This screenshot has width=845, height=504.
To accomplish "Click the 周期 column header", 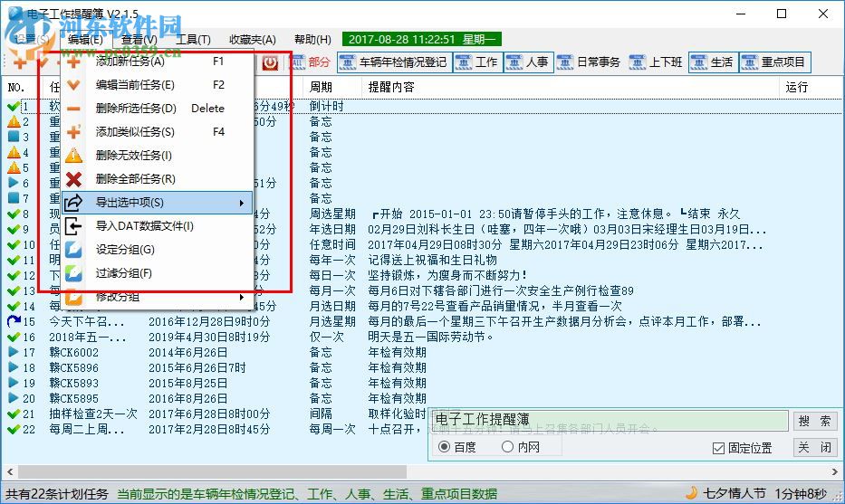I will tap(332, 87).
